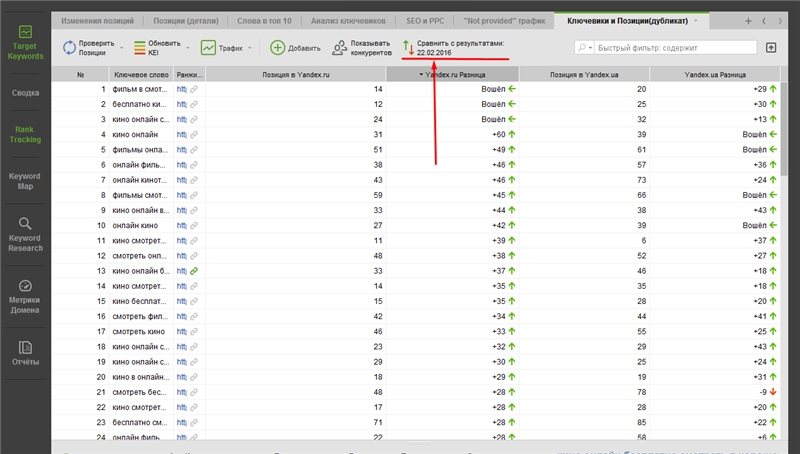800x454 pixels.
Task: Click the Обновить KEI toolbar icon
Action: point(138,47)
